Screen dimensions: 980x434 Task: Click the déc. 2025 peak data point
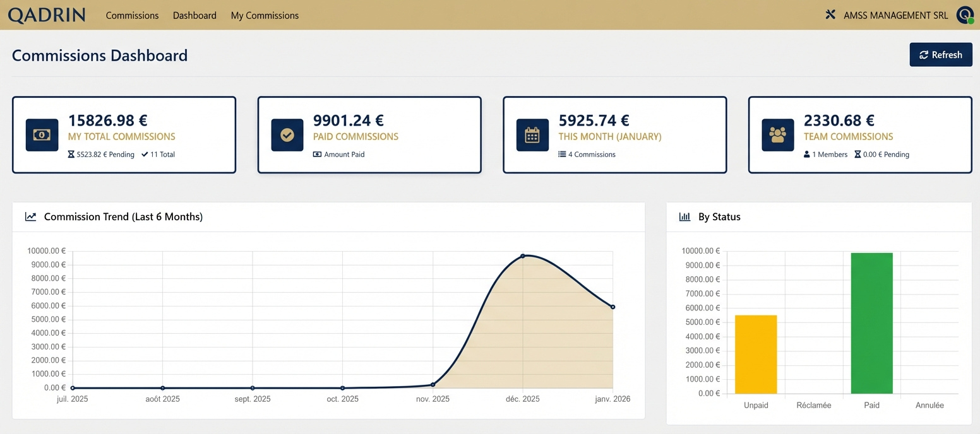coord(523,256)
